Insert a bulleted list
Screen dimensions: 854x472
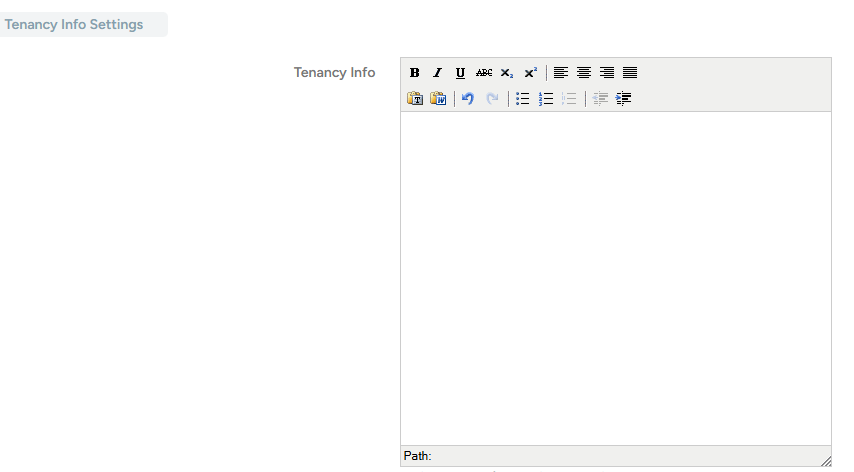[522, 99]
